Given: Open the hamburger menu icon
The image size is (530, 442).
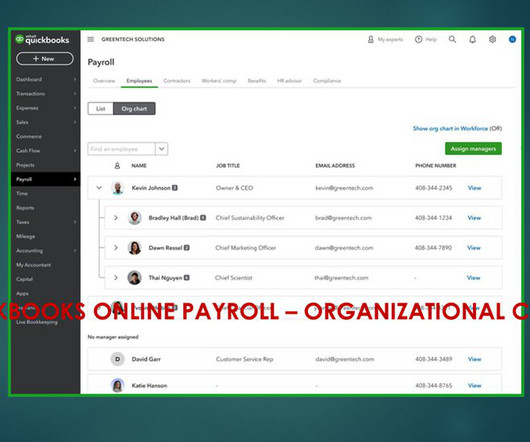Looking at the screenshot, I should 91,39.
